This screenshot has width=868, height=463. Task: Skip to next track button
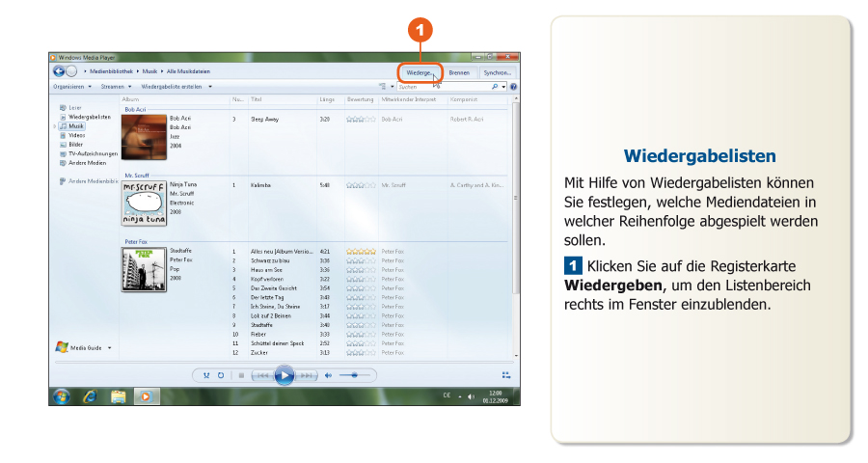(x=306, y=375)
